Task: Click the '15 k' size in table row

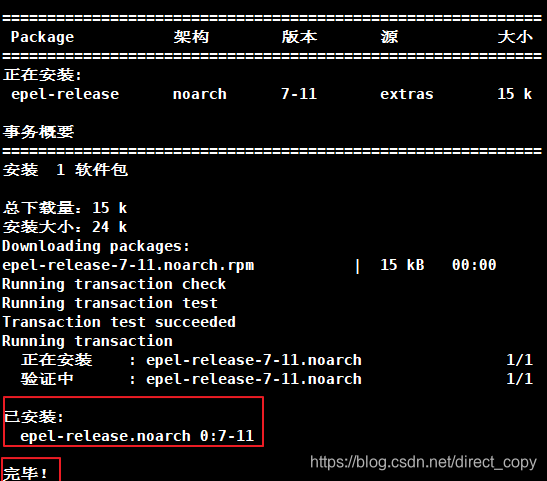Action: (x=515, y=94)
